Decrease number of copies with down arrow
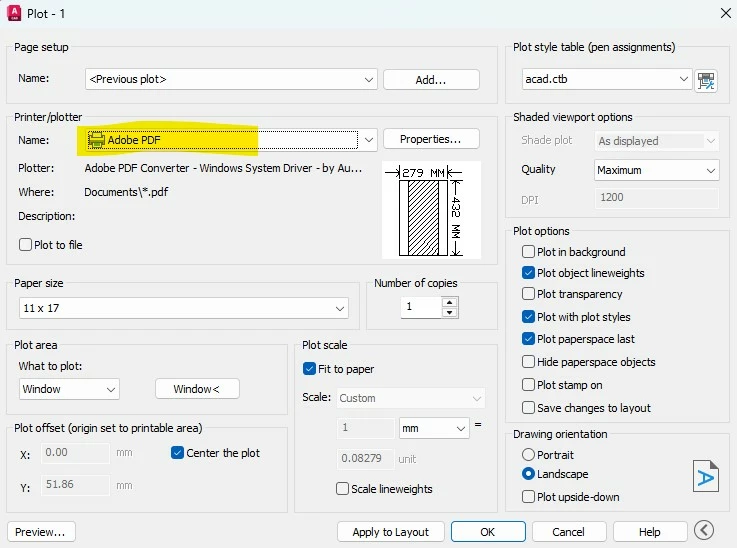 (450, 313)
